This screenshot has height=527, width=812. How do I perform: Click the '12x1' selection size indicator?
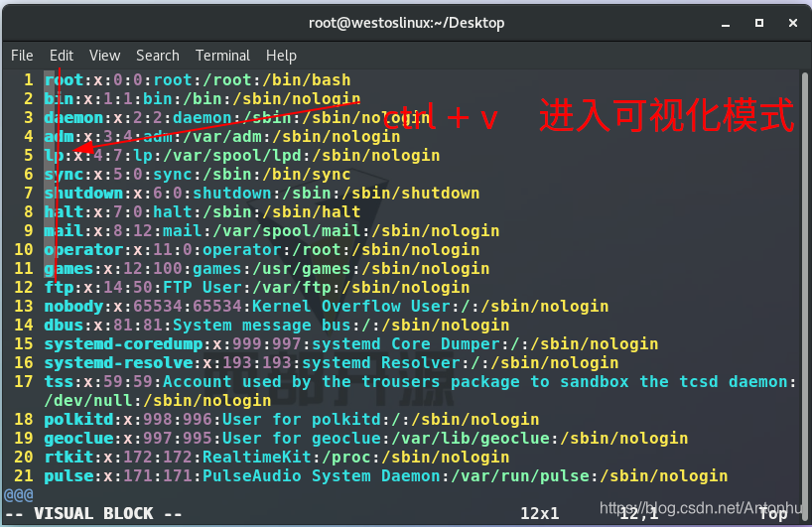[540, 513]
